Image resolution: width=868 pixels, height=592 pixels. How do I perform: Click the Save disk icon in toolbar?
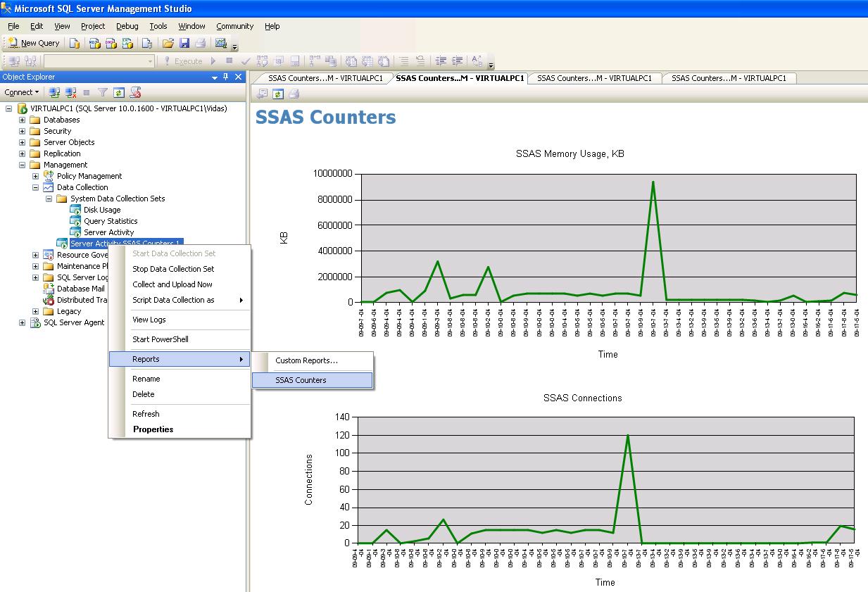coord(184,43)
